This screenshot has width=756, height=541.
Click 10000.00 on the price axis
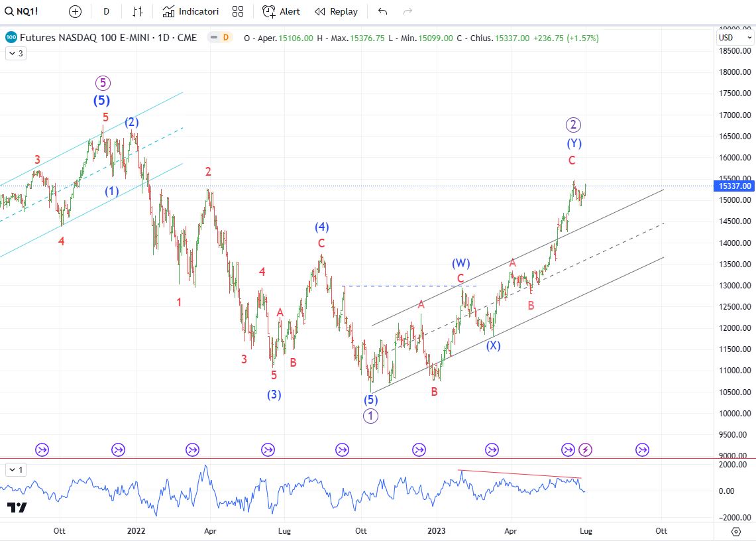tap(735, 413)
